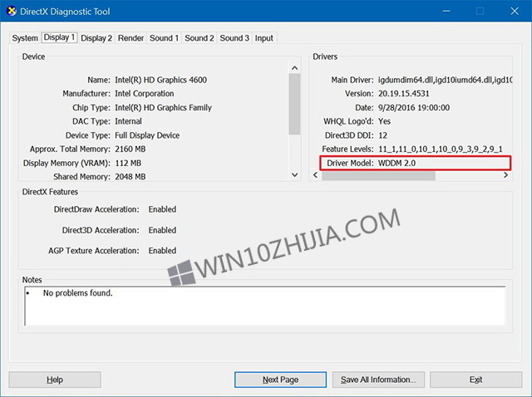This screenshot has height=397, width=532.
Task: Click the Feature Levels value list
Action: (x=441, y=149)
